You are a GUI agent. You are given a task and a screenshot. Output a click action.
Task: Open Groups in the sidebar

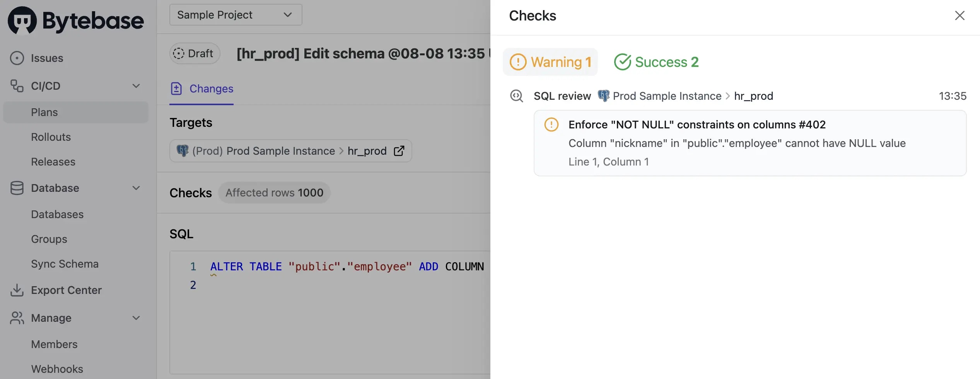click(x=49, y=239)
